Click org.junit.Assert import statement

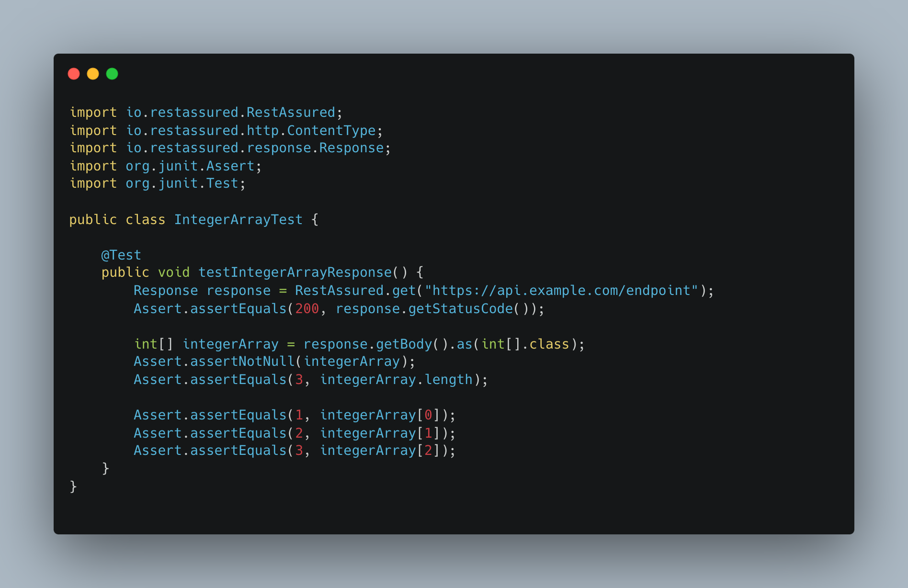[166, 166]
